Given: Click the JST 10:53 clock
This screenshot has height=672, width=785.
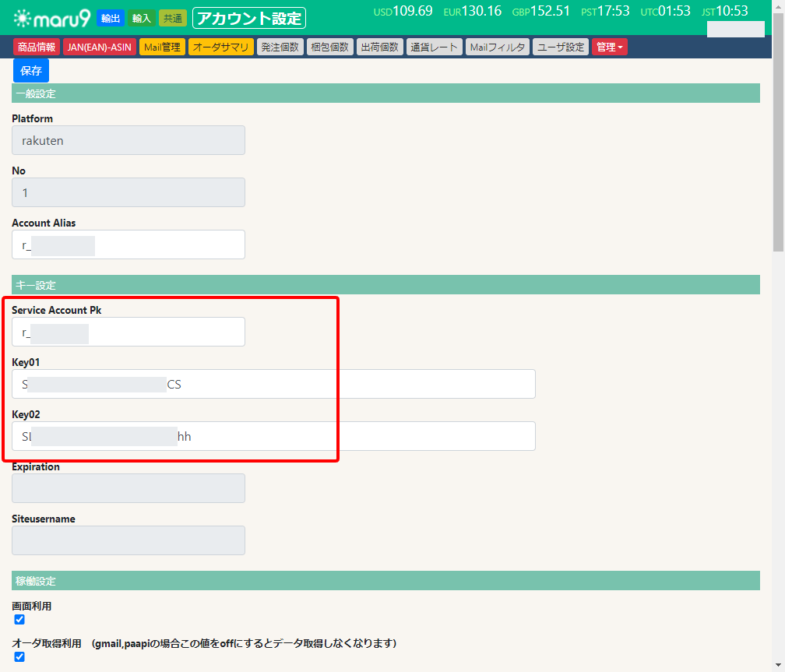Looking at the screenshot, I should point(724,11).
